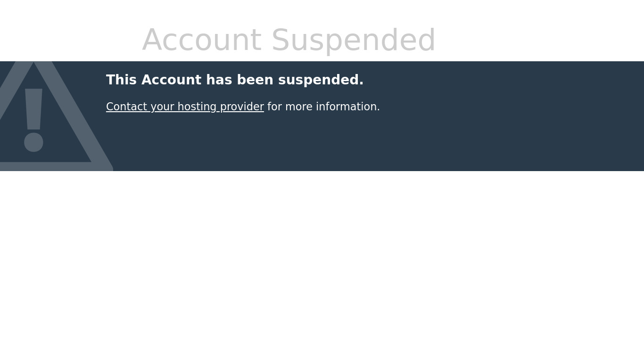The height and width of the screenshot is (362, 644).
Task: Click the round dot of the exclamation mark
Action: [x=33, y=142]
